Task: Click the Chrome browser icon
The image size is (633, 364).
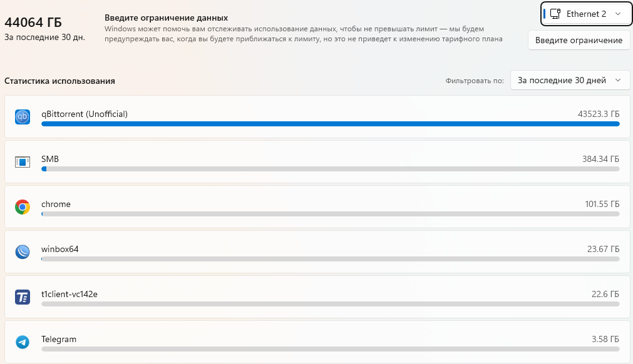Action: [x=23, y=207]
